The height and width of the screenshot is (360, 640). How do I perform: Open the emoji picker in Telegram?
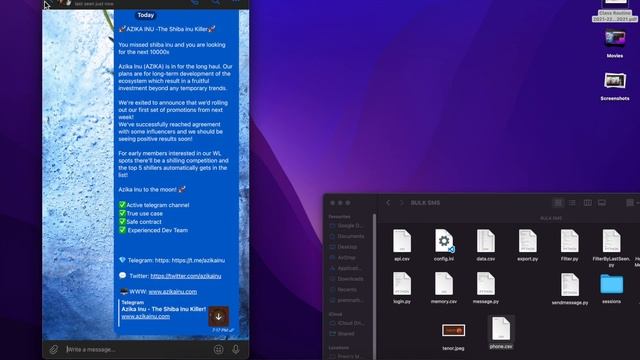tap(219, 349)
